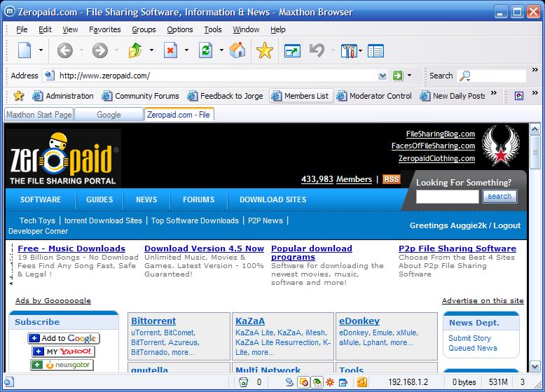Open the Favorites menu
The height and width of the screenshot is (392, 545).
(x=104, y=29)
